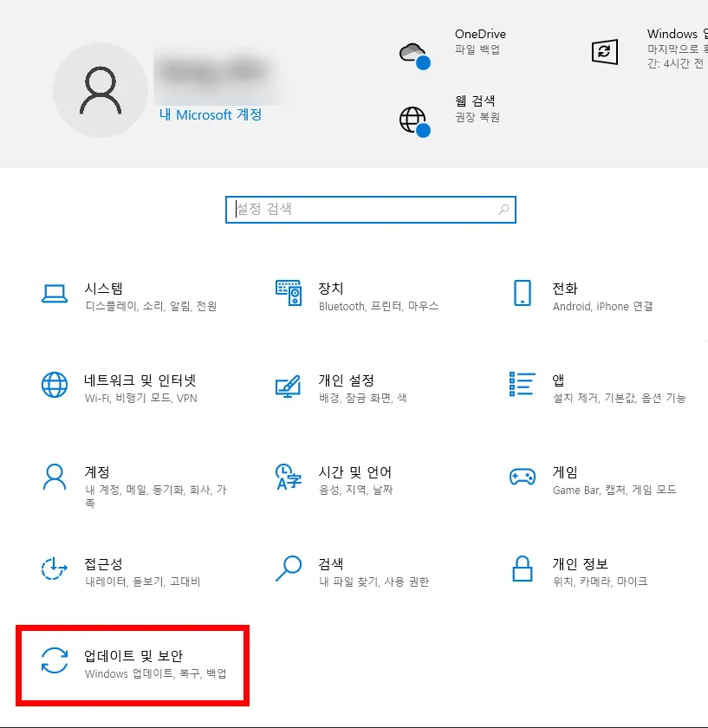The width and height of the screenshot is (708, 728).
Task: Open Time & Language (시간 및 언어) icon
Action: point(289,477)
